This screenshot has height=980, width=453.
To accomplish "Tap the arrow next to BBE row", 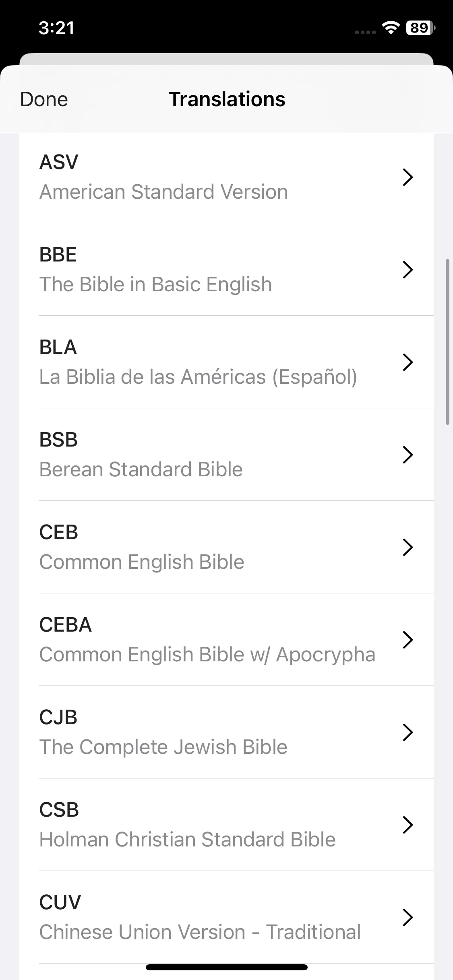I will [x=407, y=270].
